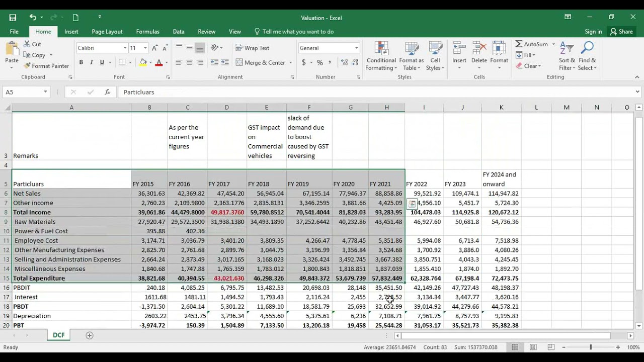The width and height of the screenshot is (644, 362).
Task: Create a new document via quick access icon
Action: tap(75, 18)
